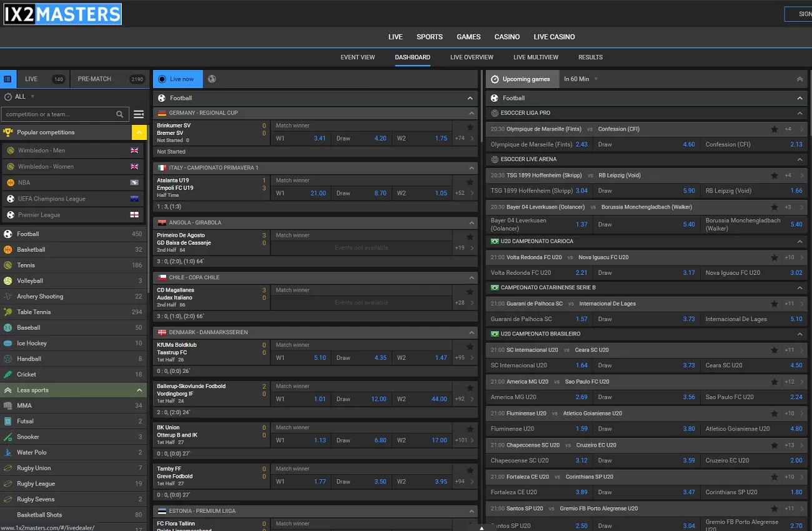812x531 pixels.
Task: Collapse the Esoccer Liga Pro section
Action: (x=800, y=113)
